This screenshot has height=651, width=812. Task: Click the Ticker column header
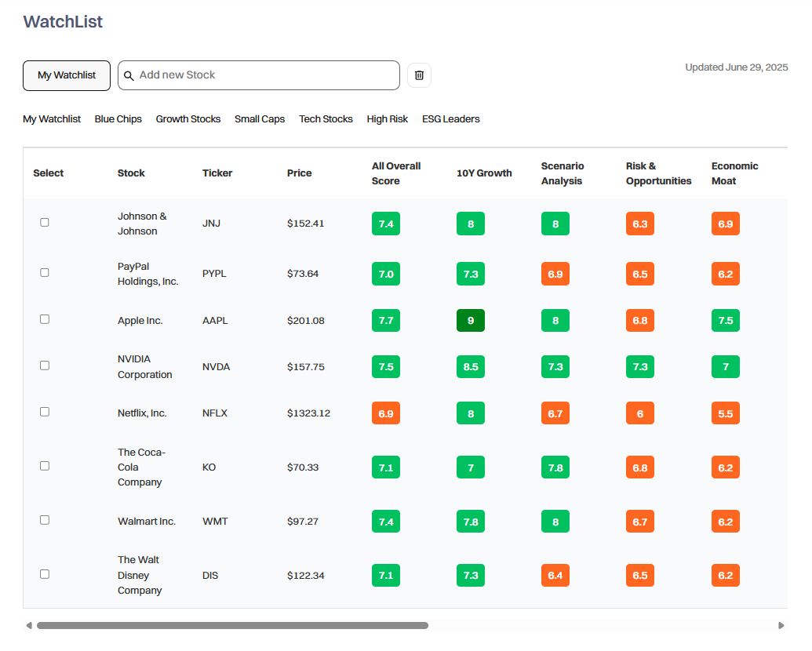217,173
